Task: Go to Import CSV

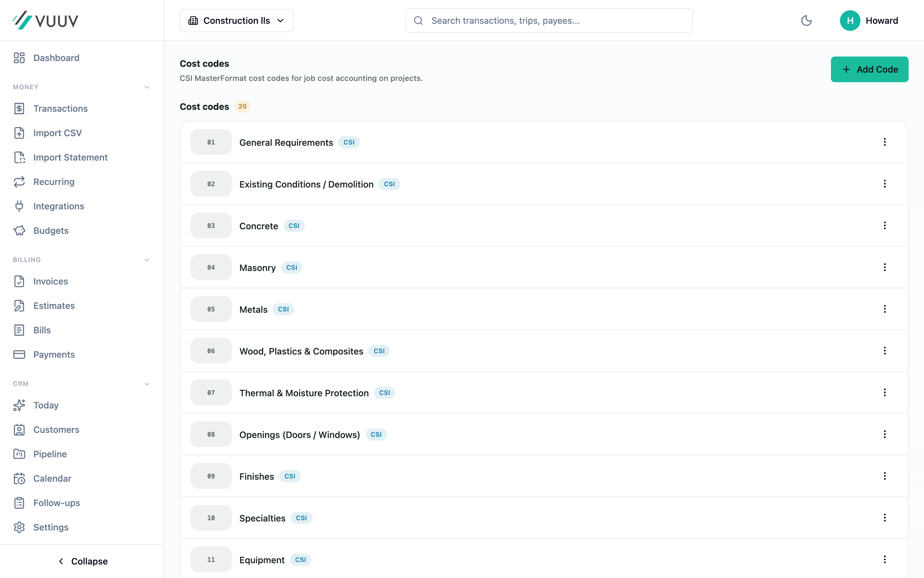Action: click(47, 133)
